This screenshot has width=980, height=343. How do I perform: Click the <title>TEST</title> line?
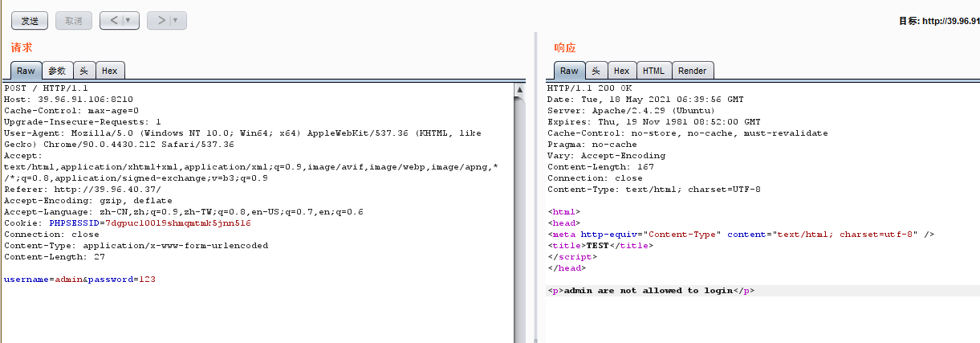tap(600, 246)
